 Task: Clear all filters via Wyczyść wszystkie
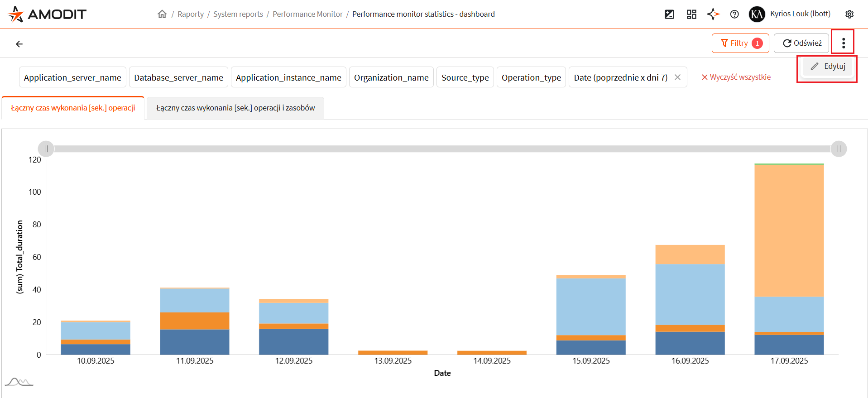(736, 77)
